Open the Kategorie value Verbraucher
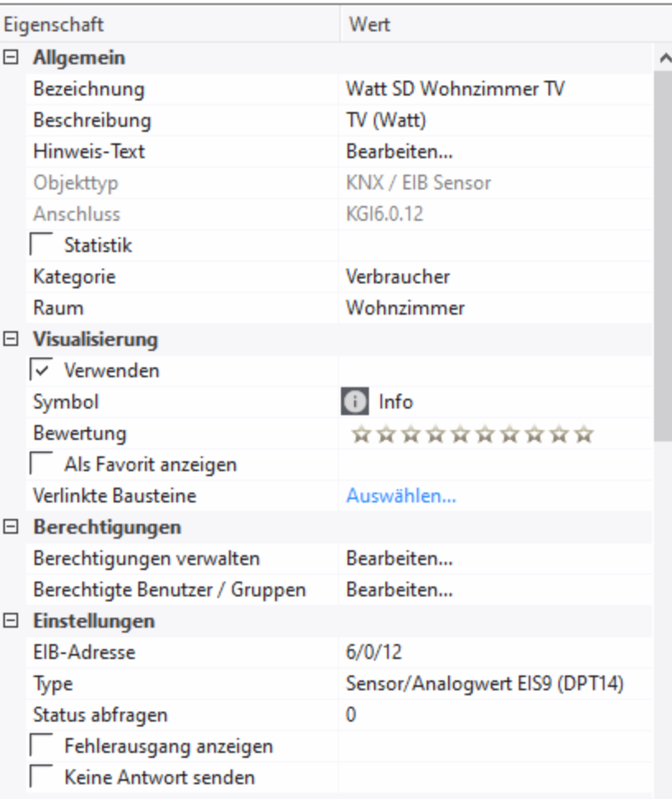Viewport: 672px width, 799px height. pyautogui.click(x=398, y=277)
